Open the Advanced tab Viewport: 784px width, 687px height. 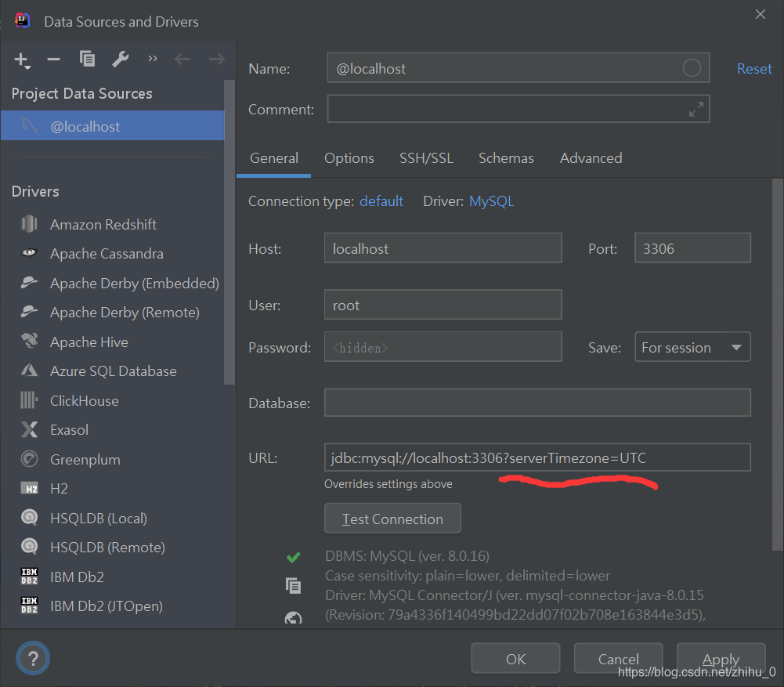pyautogui.click(x=591, y=158)
